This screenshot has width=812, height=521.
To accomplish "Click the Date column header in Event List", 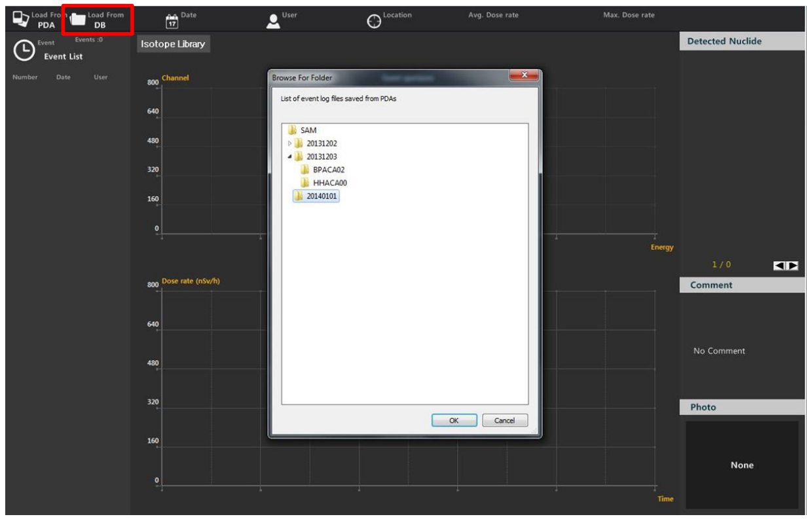I will point(64,77).
